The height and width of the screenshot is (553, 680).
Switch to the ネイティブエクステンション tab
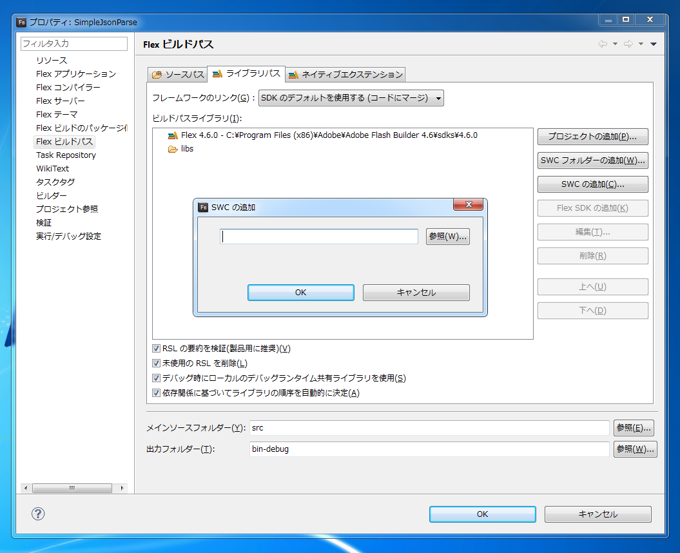click(x=346, y=75)
